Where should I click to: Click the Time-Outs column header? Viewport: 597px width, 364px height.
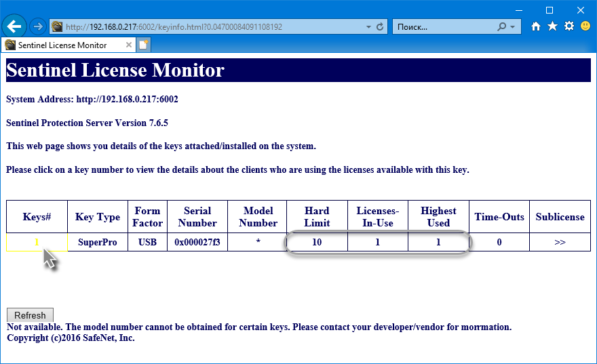point(499,217)
